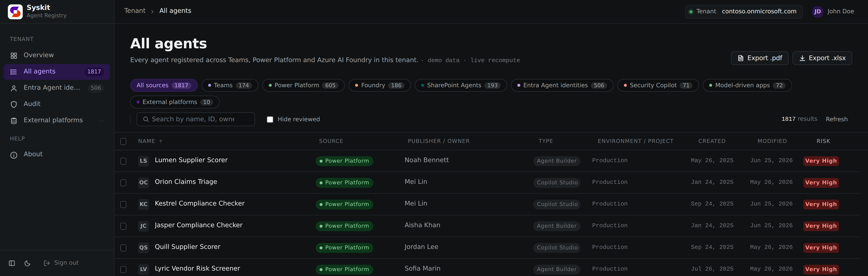This screenshot has height=276, width=868.
Task: Sort by the Modified column header
Action: (772, 141)
